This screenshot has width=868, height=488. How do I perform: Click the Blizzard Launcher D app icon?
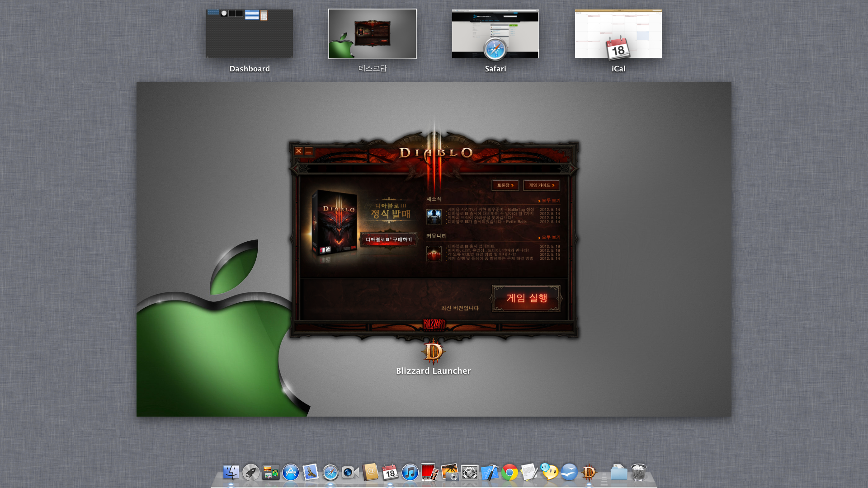pyautogui.click(x=433, y=352)
